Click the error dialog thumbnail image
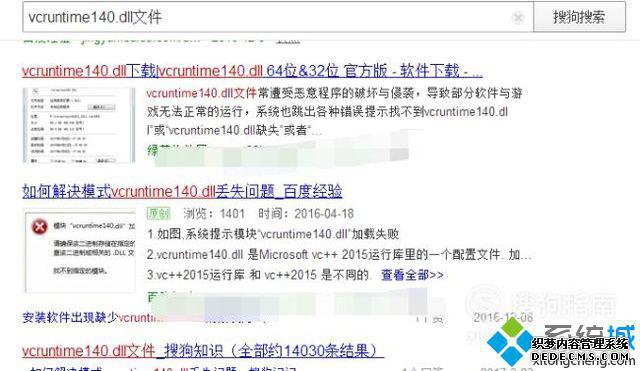640x371 pixels. pos(80,250)
